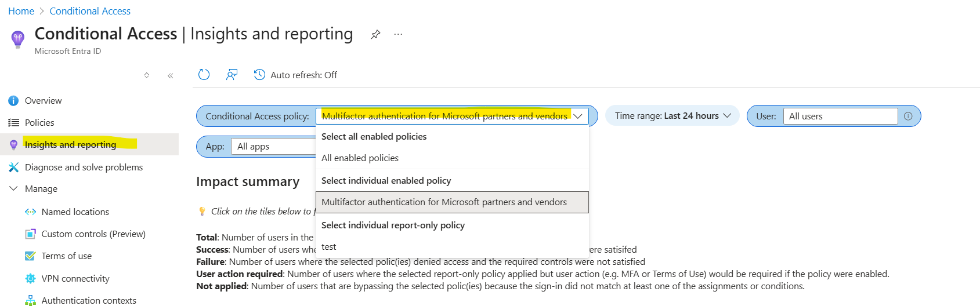Click the Impact summary heading
The height and width of the screenshot is (306, 980).
coord(248,181)
